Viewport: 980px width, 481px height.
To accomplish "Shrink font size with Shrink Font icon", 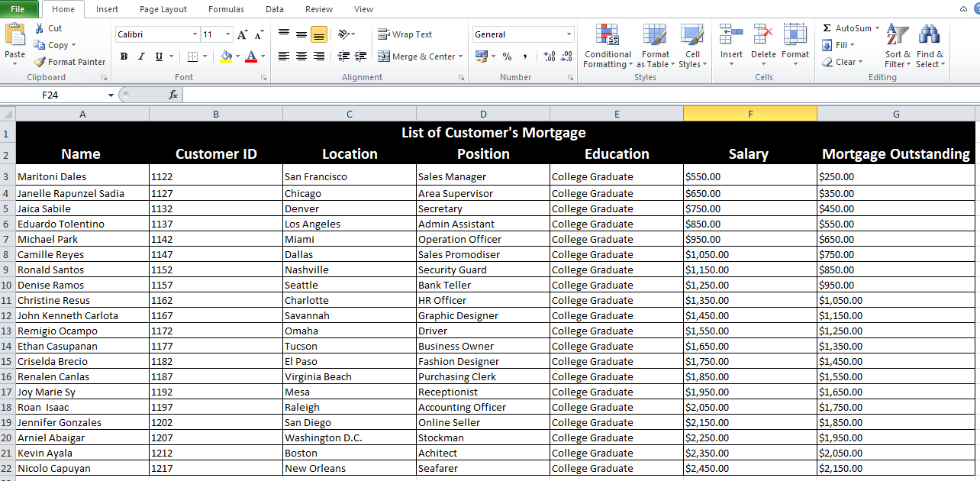I will pos(260,34).
